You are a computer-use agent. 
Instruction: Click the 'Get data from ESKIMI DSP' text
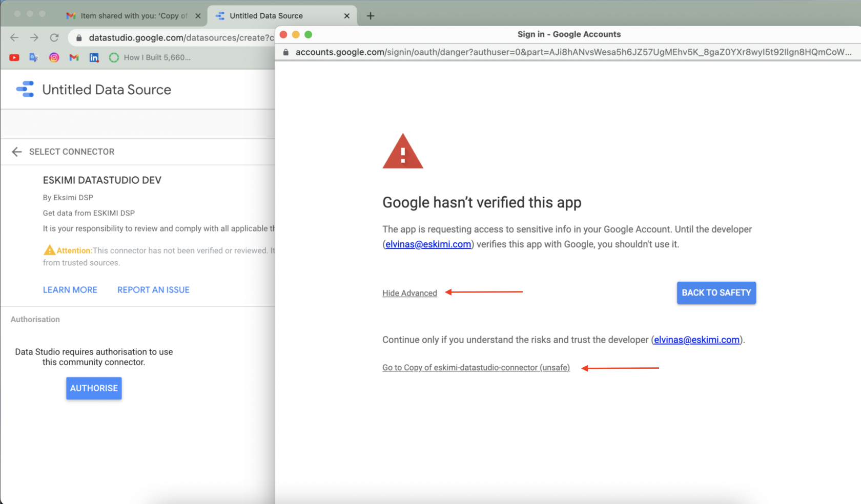coord(89,213)
